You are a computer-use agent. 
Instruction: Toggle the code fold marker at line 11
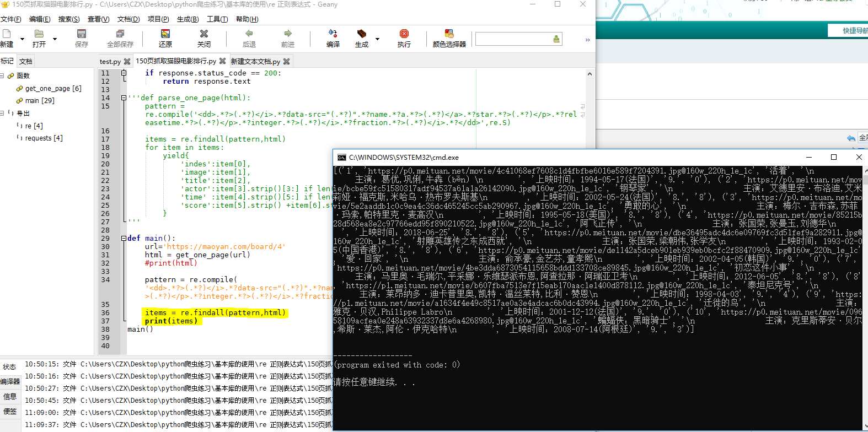[124, 73]
